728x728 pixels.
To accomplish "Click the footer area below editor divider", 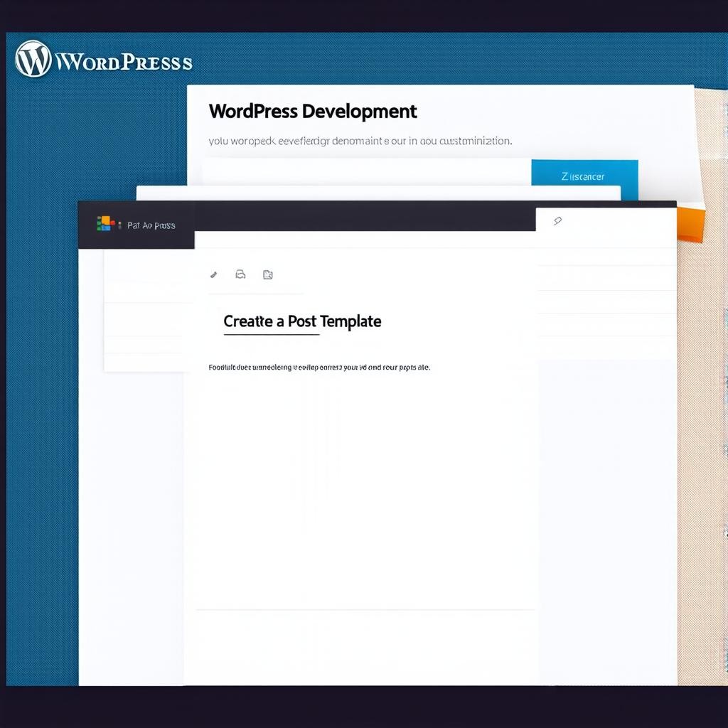I will 363,646.
